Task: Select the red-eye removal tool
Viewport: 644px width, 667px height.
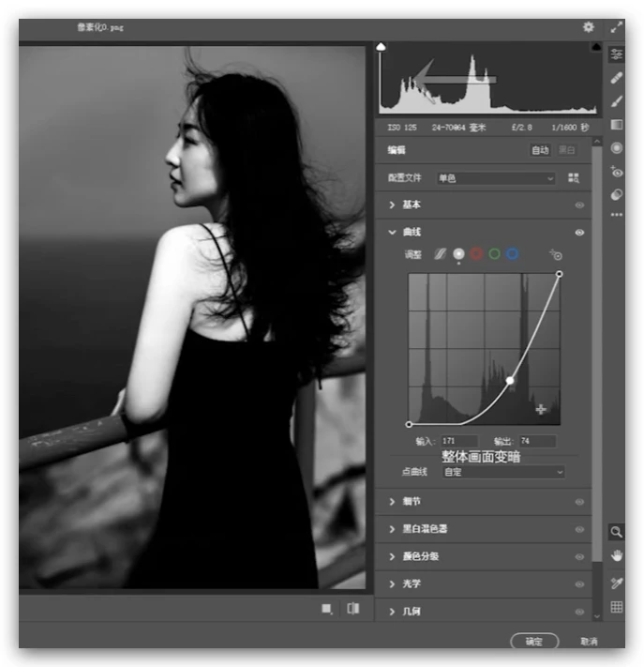Action: click(x=617, y=172)
